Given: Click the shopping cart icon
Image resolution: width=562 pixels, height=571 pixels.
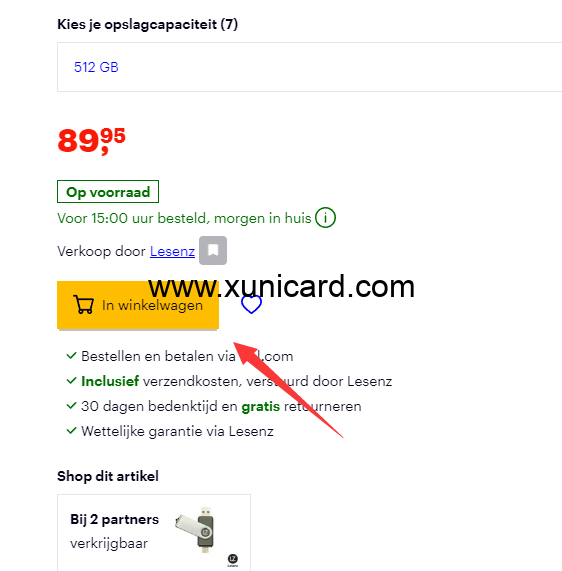Looking at the screenshot, I should coord(83,304).
